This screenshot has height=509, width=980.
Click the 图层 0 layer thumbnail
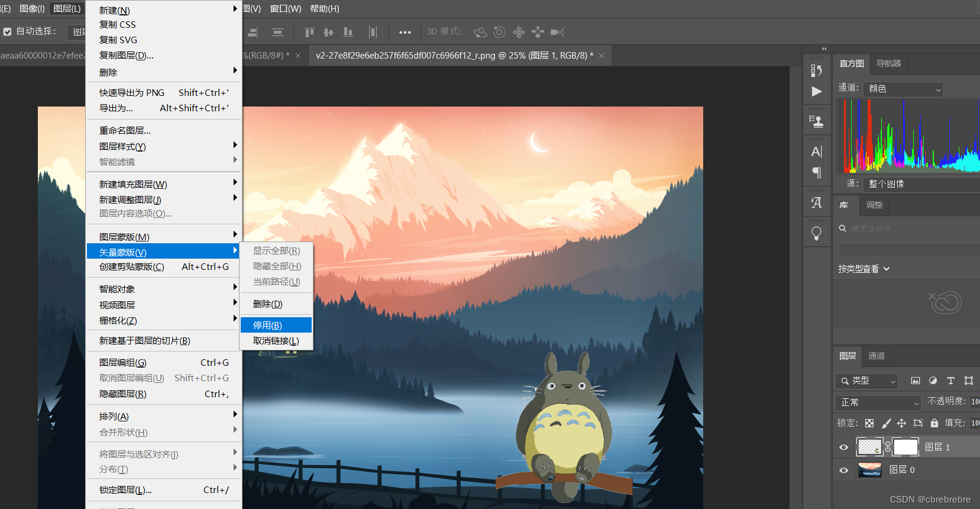point(869,470)
